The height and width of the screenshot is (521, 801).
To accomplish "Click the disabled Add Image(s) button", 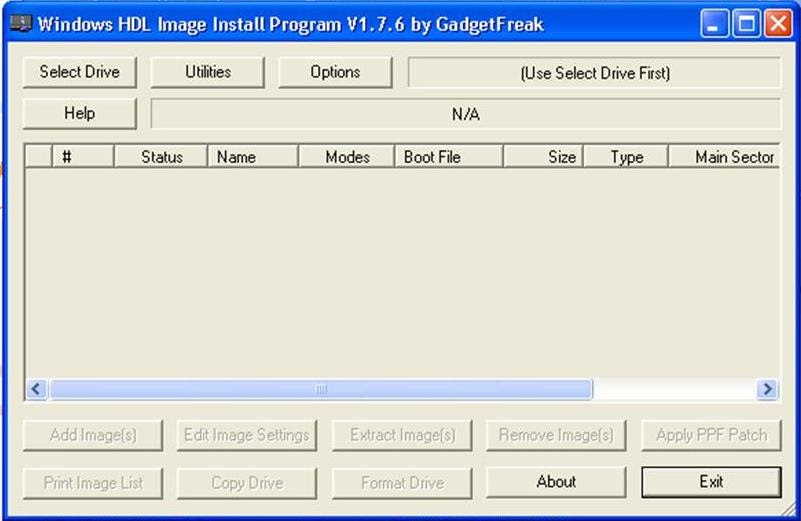I will pyautogui.click(x=93, y=435).
